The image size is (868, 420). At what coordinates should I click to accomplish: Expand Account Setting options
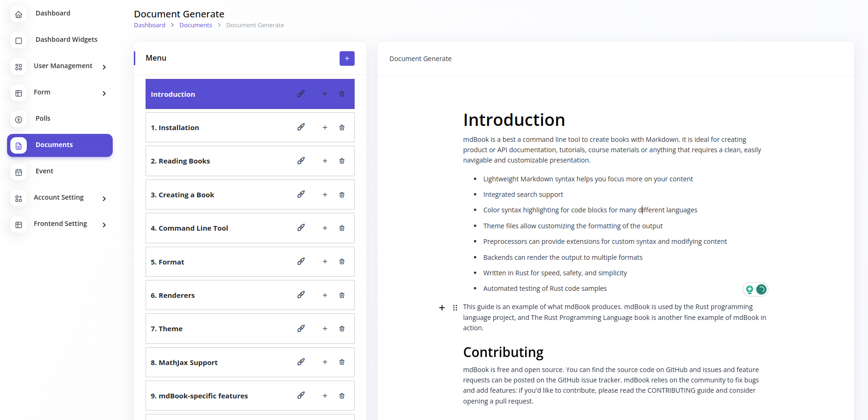coord(104,199)
